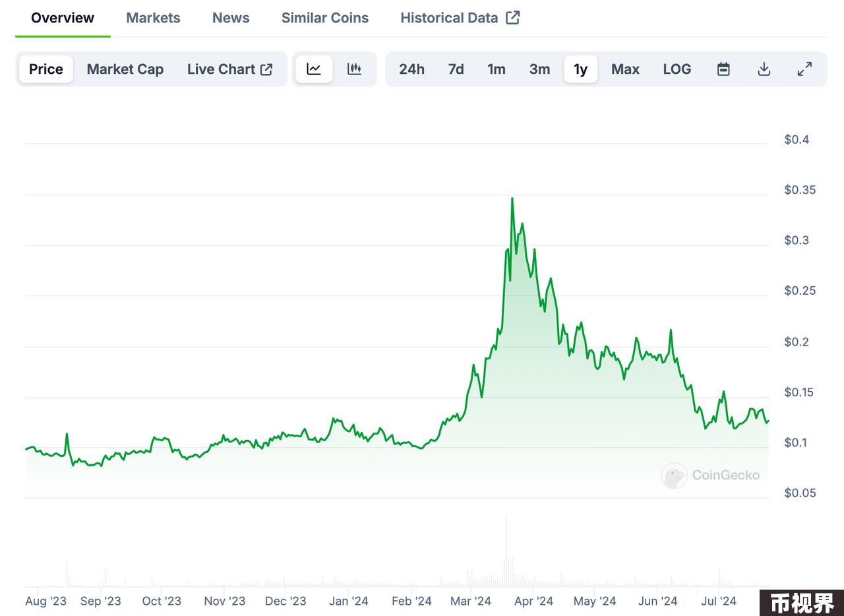Set chart range to 1y

point(581,69)
